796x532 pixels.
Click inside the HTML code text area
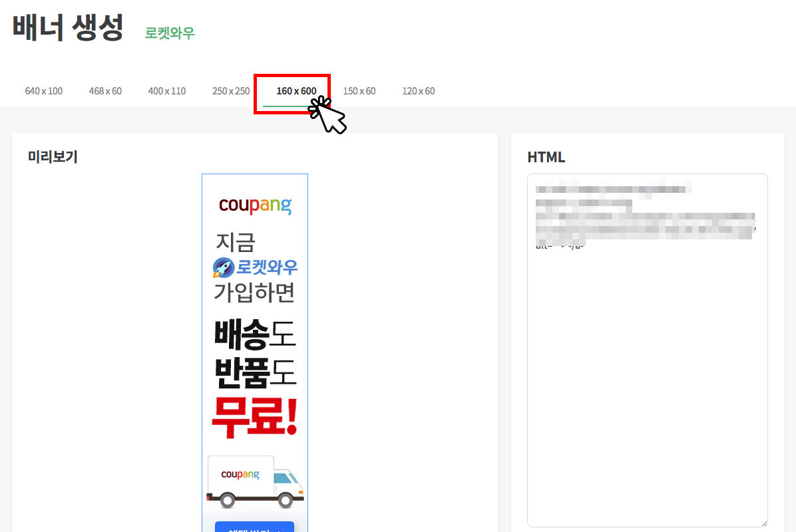[648, 350]
